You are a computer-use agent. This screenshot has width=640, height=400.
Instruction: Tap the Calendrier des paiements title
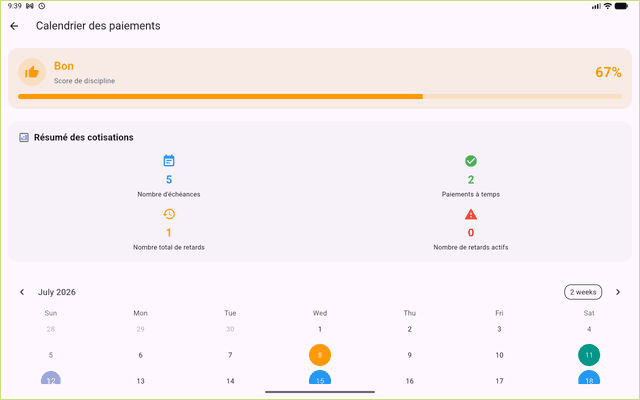point(98,26)
